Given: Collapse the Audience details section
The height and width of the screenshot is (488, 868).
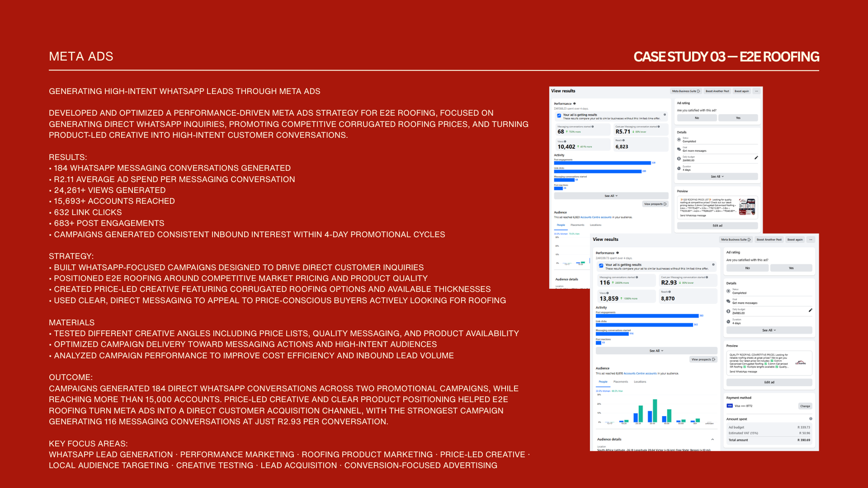Looking at the screenshot, I should pyautogui.click(x=712, y=440).
